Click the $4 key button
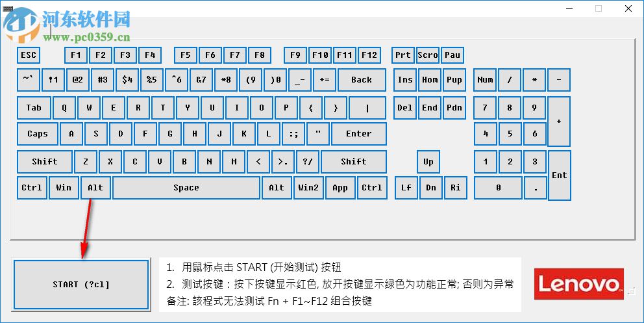644x323 pixels. click(127, 80)
